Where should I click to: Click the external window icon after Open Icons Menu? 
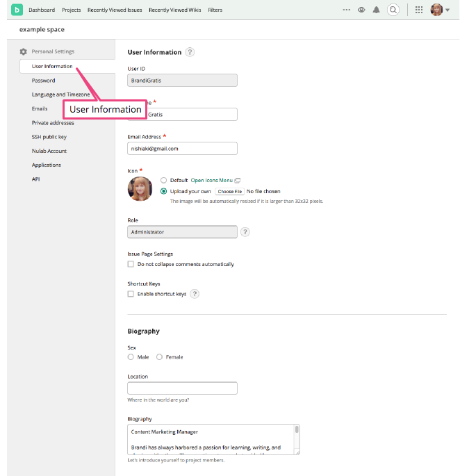(x=238, y=180)
